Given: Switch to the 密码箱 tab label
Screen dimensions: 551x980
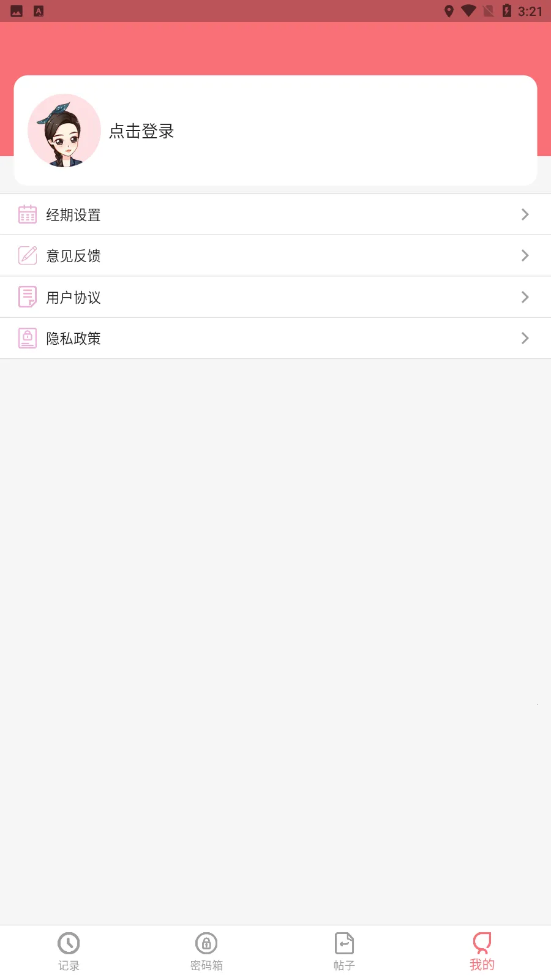Looking at the screenshot, I should pyautogui.click(x=206, y=966).
